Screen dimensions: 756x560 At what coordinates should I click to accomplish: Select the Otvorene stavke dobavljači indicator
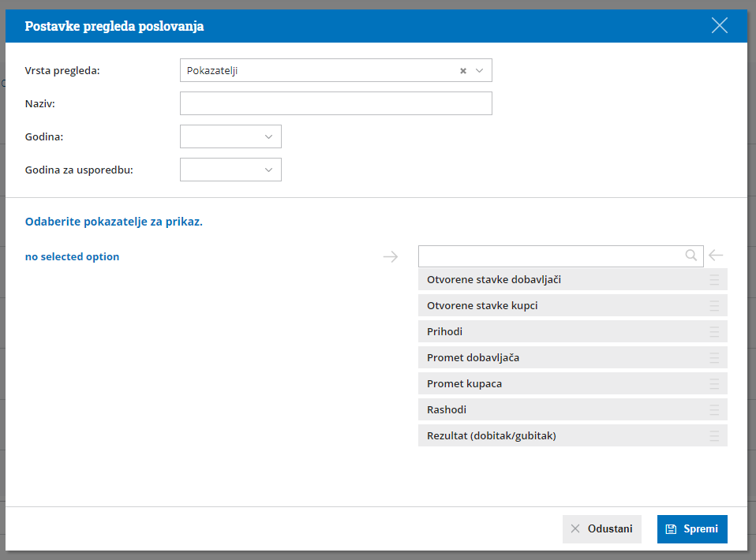(x=494, y=280)
